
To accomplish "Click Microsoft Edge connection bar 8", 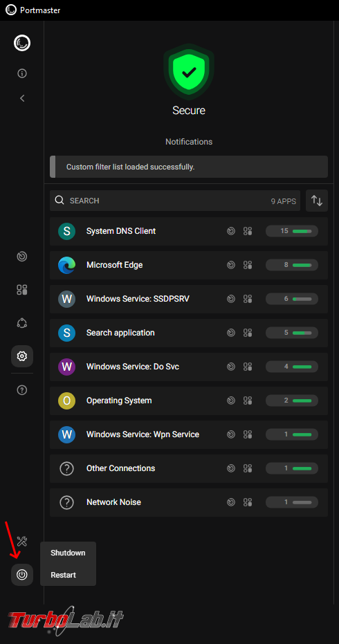I will (x=292, y=265).
